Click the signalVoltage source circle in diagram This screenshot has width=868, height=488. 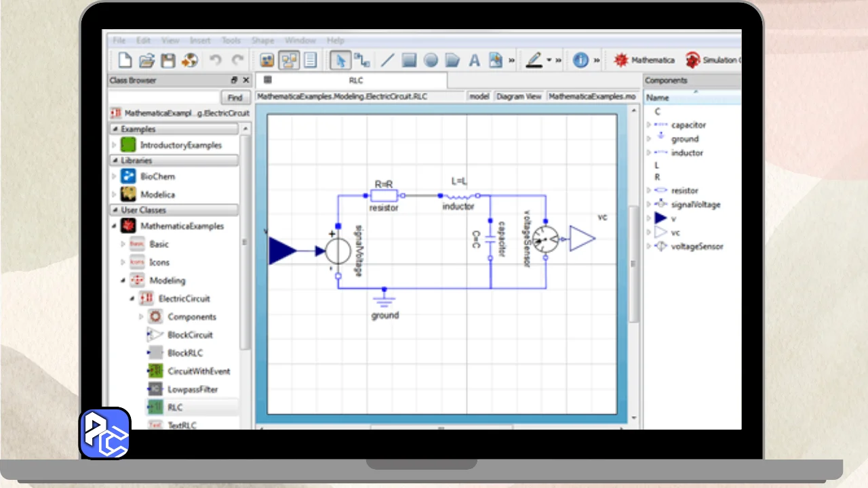[x=338, y=251]
